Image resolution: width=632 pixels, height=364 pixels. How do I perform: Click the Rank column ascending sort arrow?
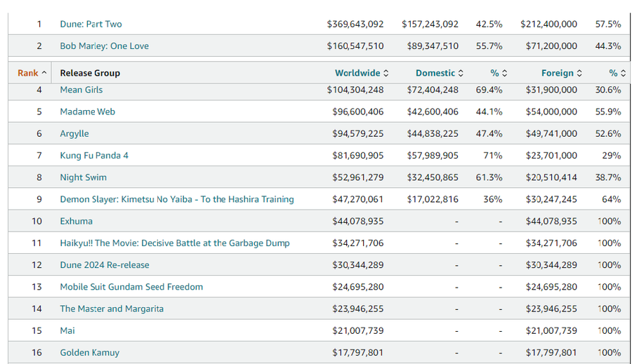44,73
